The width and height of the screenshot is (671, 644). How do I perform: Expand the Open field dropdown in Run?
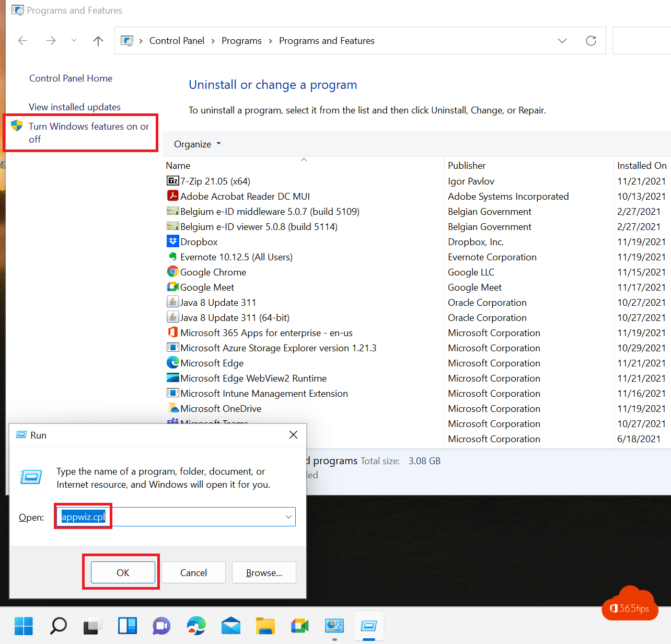pos(288,516)
